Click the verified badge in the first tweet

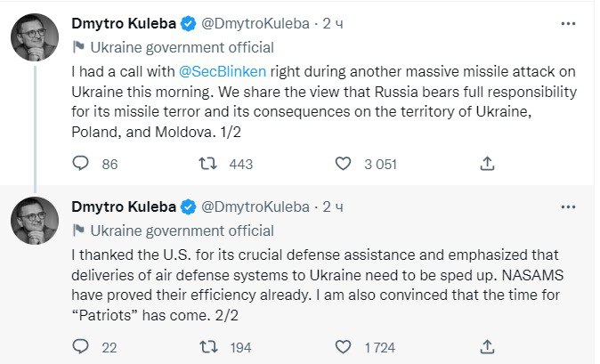pyautogui.click(x=188, y=24)
